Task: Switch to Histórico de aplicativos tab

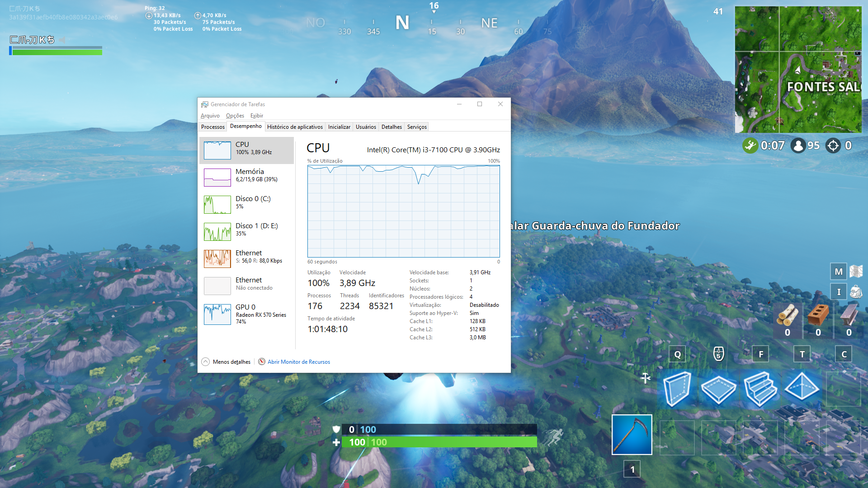Action: pyautogui.click(x=295, y=127)
